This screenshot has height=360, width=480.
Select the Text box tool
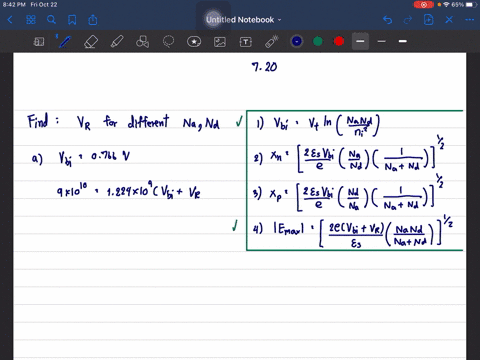pos(245,42)
